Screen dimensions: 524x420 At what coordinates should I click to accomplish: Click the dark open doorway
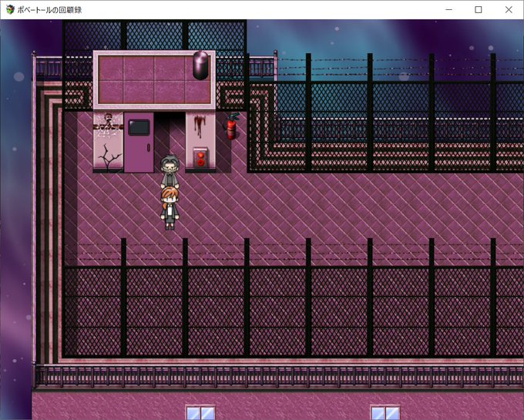point(170,133)
